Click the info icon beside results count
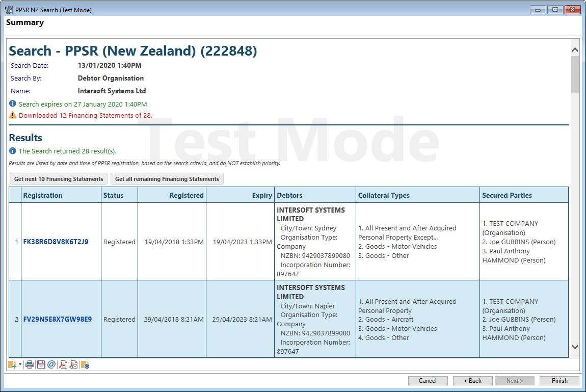Image resolution: width=586 pixels, height=392 pixels. (x=13, y=150)
